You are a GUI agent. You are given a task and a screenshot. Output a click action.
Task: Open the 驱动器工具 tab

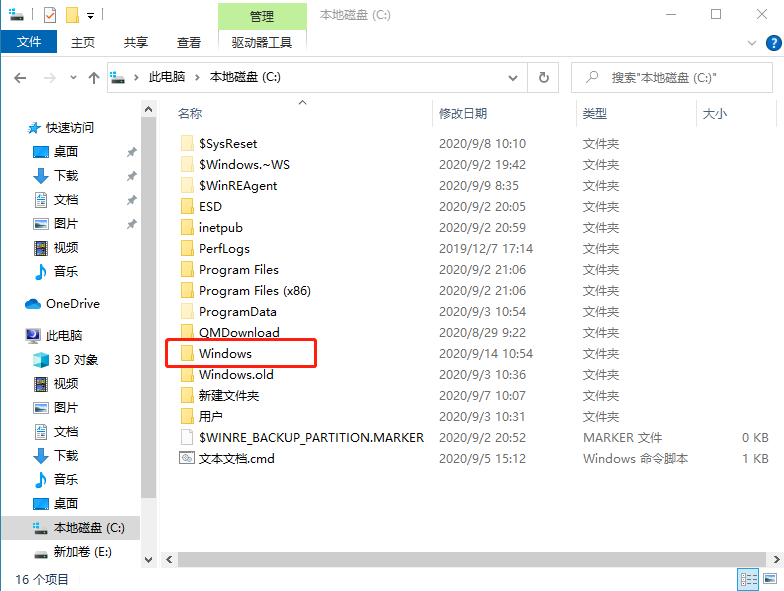click(x=262, y=42)
